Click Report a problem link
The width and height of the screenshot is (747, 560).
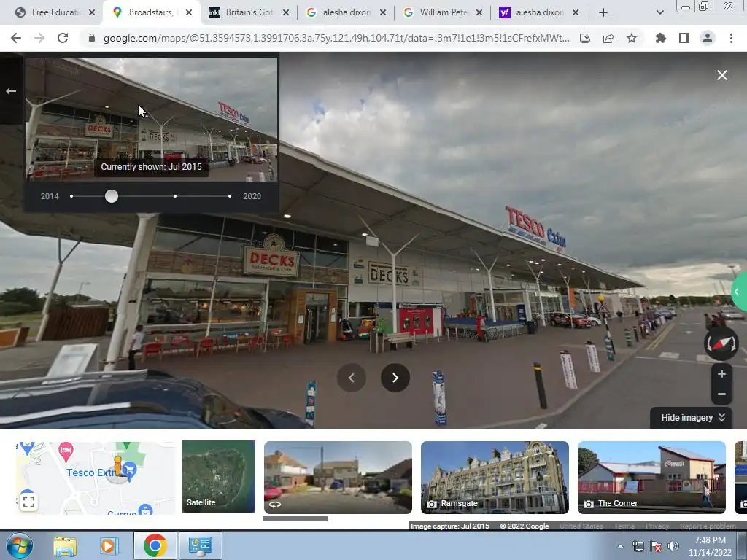coord(708,526)
